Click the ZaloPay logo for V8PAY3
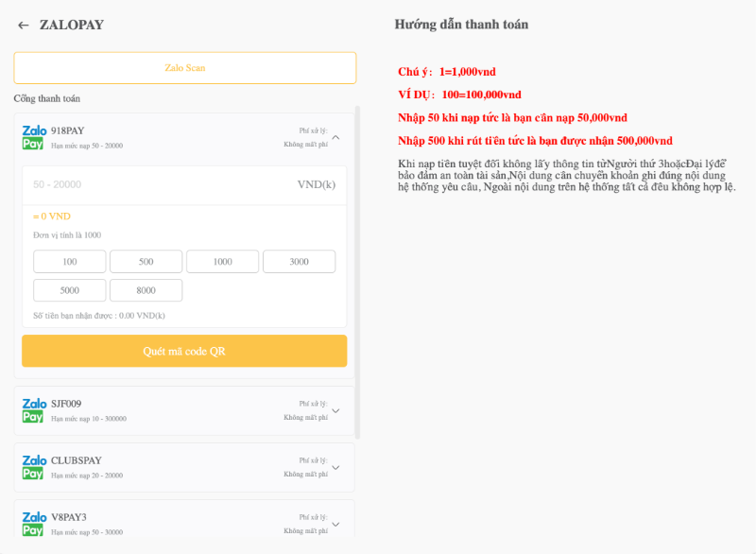This screenshot has height=554, width=756. click(34, 524)
